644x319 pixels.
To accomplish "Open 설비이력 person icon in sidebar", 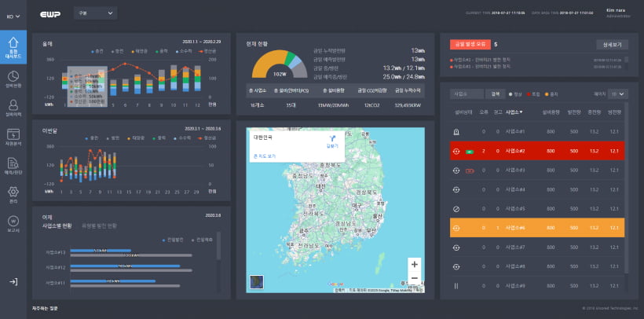I will 13,108.
